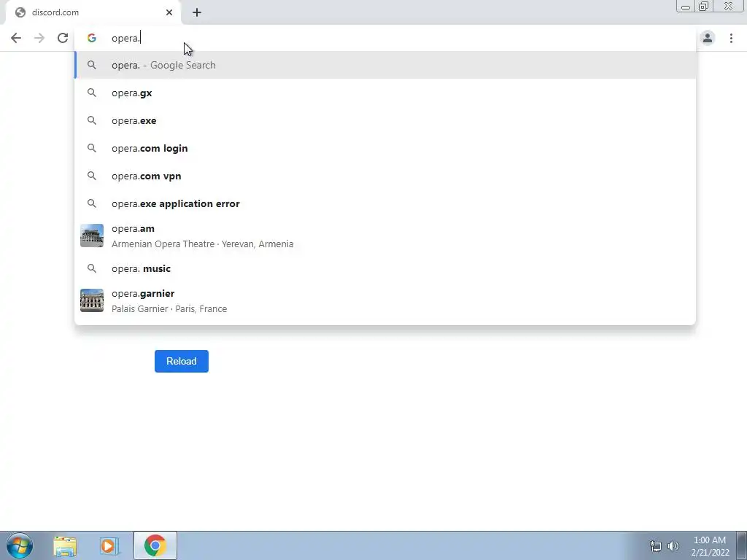Image resolution: width=747 pixels, height=560 pixels.
Task: Click the search icon beside opera.gx
Action: point(91,93)
